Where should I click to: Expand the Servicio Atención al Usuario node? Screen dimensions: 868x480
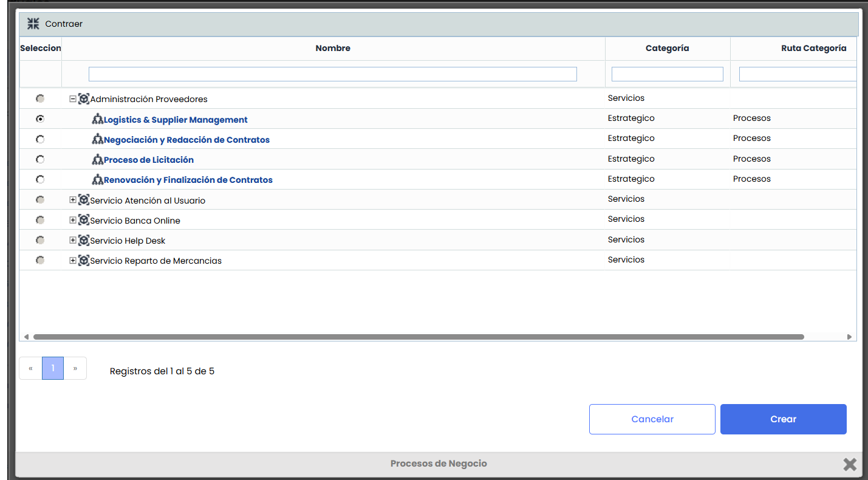point(73,200)
